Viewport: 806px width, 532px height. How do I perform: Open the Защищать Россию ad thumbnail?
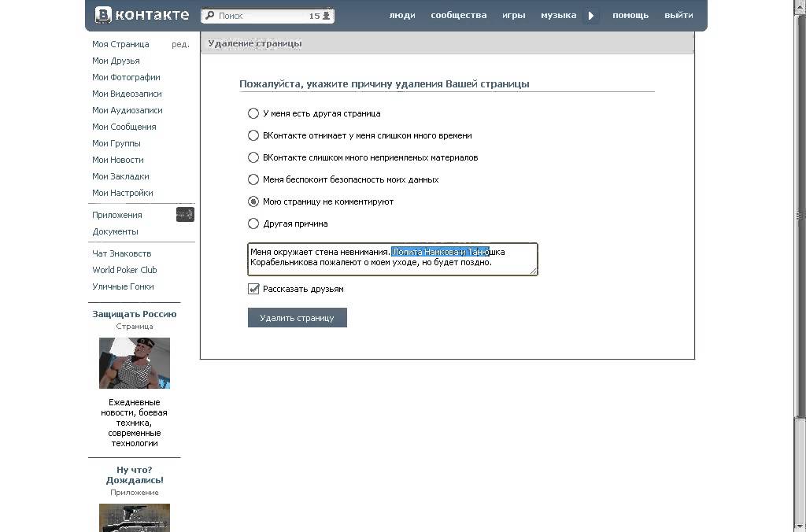pos(135,363)
